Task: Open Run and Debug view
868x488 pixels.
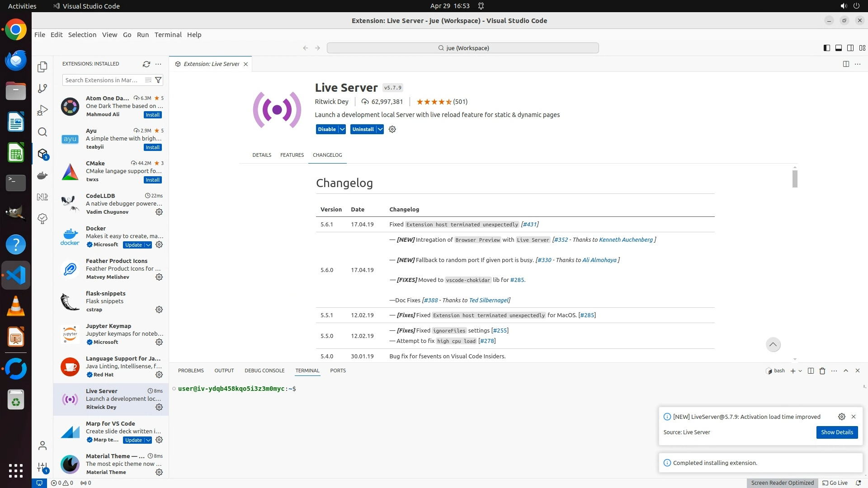Action: [42, 110]
